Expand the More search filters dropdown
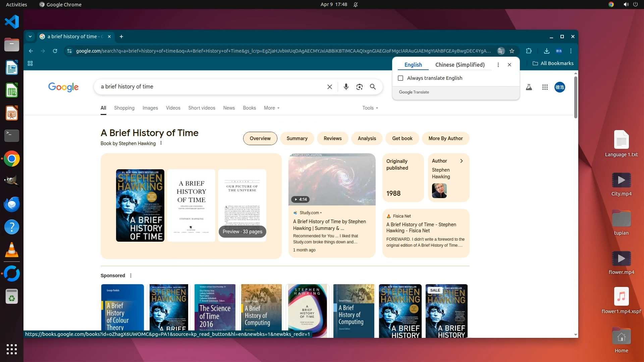The image size is (644, 362). point(271,108)
